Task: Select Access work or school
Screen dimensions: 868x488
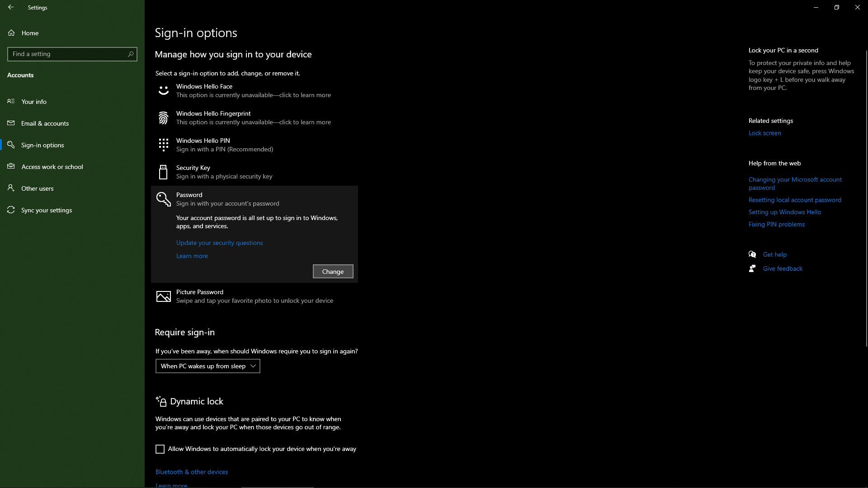Action: (x=72, y=167)
